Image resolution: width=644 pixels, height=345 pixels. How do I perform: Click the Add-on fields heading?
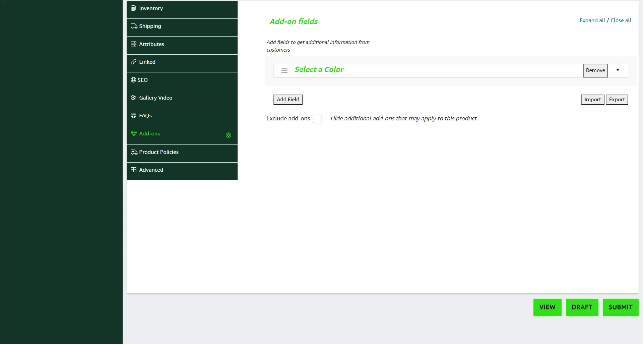point(294,22)
